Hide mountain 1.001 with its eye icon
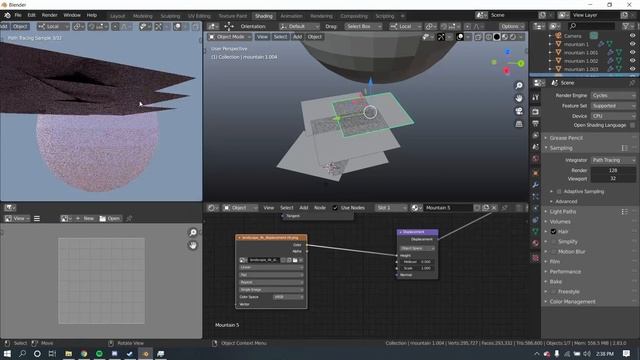The image size is (640, 360). pos(632,53)
